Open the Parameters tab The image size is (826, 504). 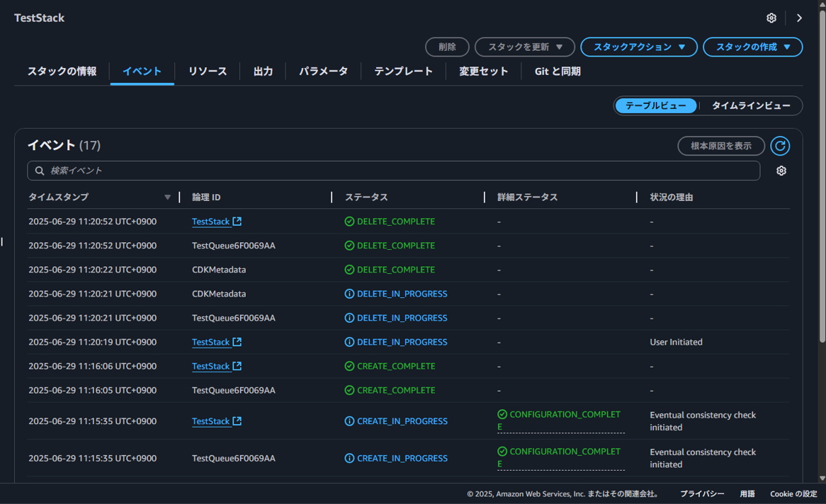click(x=324, y=71)
